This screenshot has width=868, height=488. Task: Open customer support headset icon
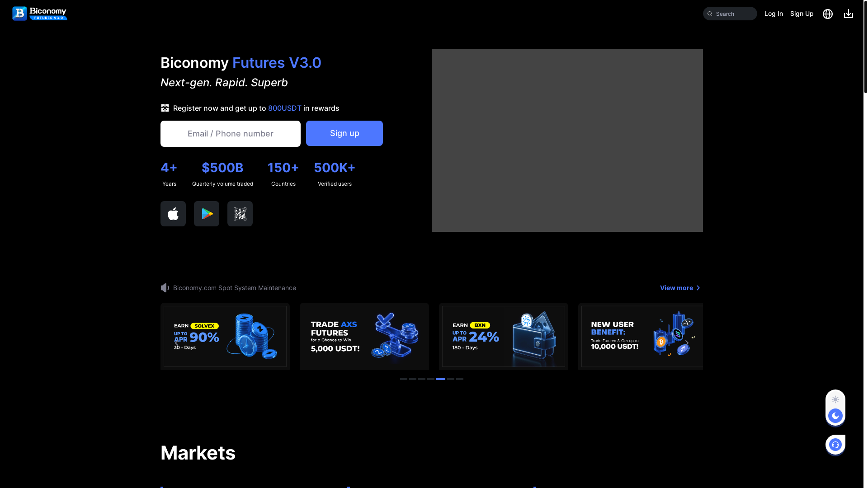[x=835, y=445]
